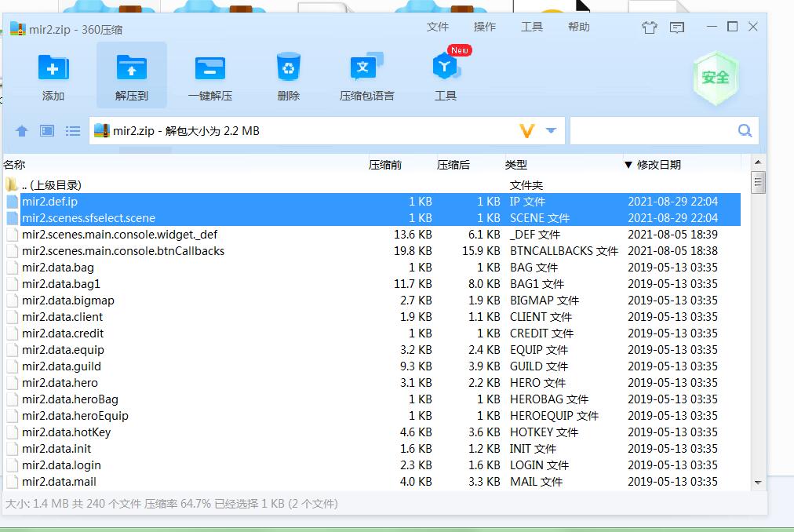Go up one level with the up arrow
794x532 pixels.
click(x=22, y=131)
